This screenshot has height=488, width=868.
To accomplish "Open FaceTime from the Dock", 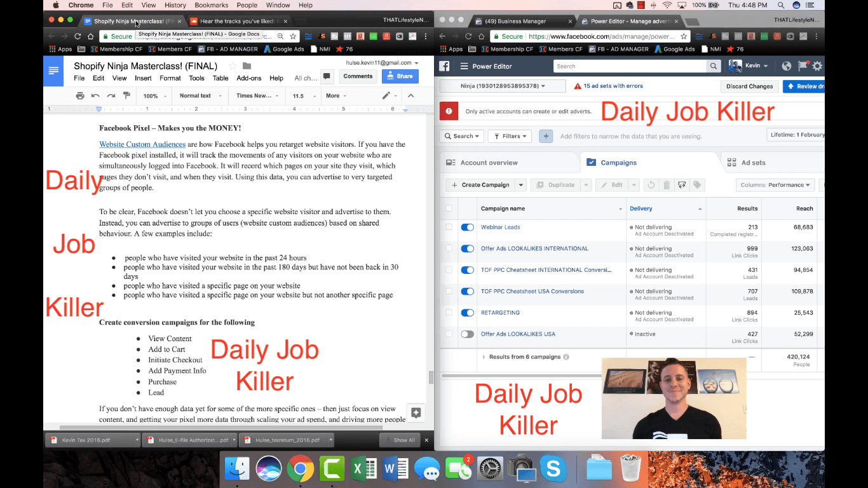I will (x=458, y=470).
